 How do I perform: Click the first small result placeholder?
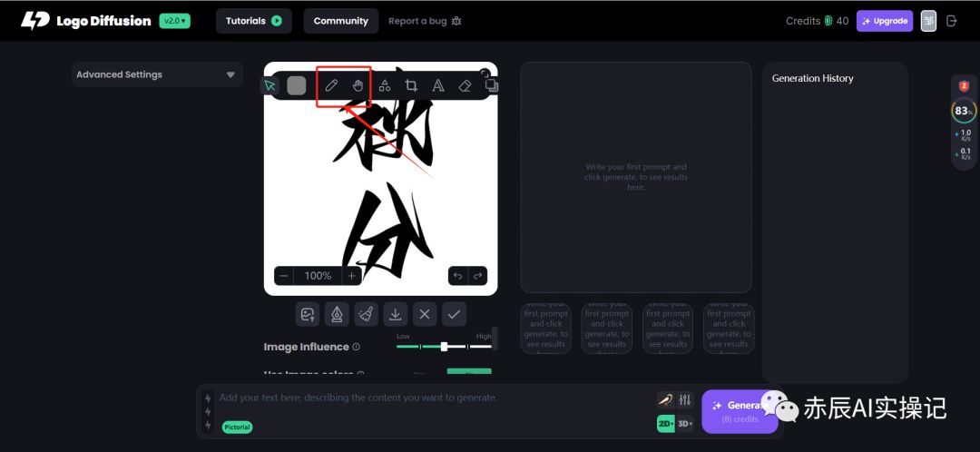click(x=545, y=329)
